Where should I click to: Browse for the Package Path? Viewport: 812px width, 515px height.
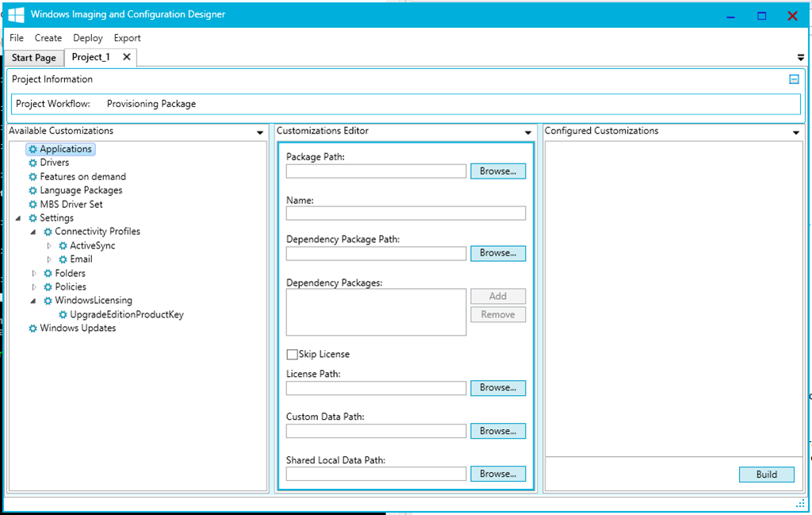tap(497, 171)
